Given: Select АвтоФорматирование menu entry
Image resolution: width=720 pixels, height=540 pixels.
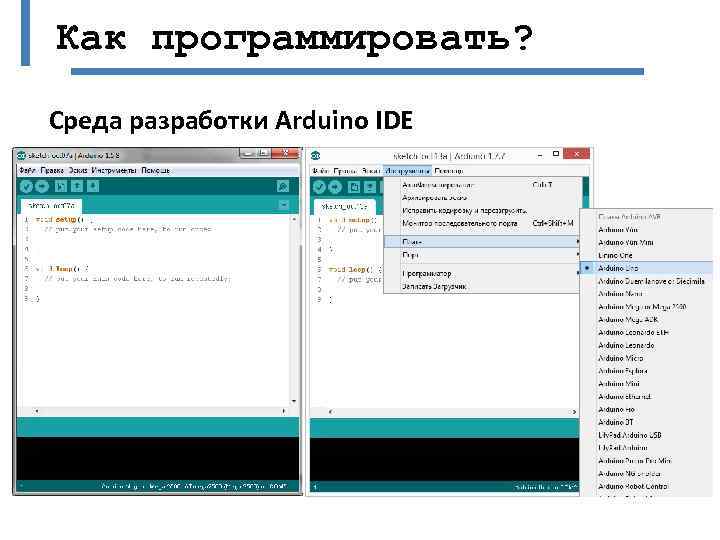Looking at the screenshot, I should pos(481,185).
